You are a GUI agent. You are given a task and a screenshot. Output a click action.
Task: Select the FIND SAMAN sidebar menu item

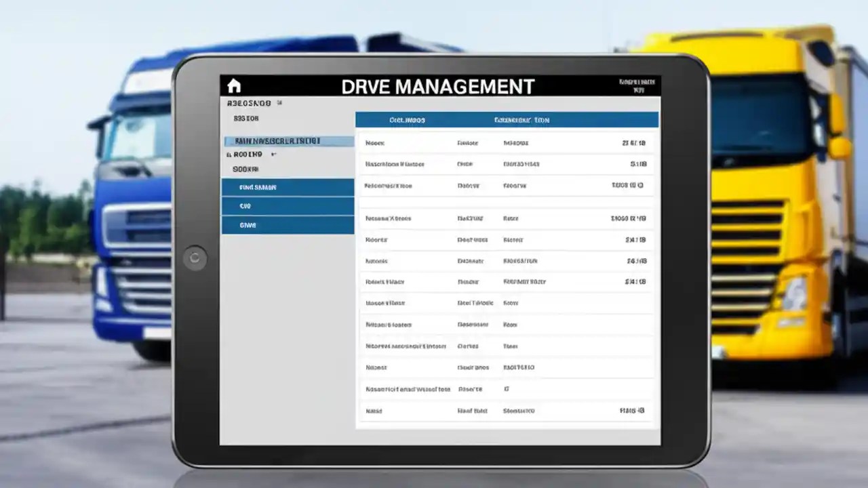[288, 187]
